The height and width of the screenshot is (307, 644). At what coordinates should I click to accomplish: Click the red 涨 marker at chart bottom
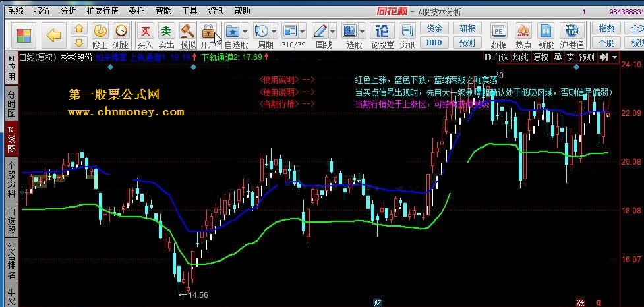click(580, 303)
